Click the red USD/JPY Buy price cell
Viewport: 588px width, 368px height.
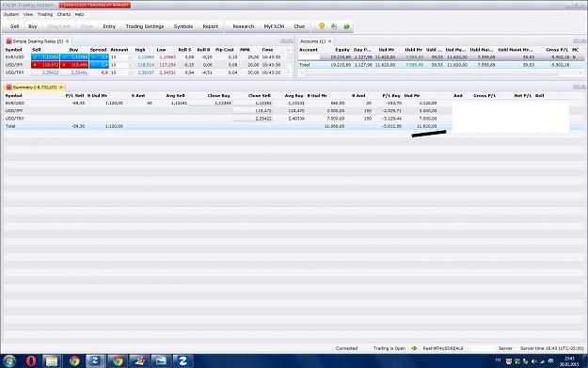pos(74,65)
